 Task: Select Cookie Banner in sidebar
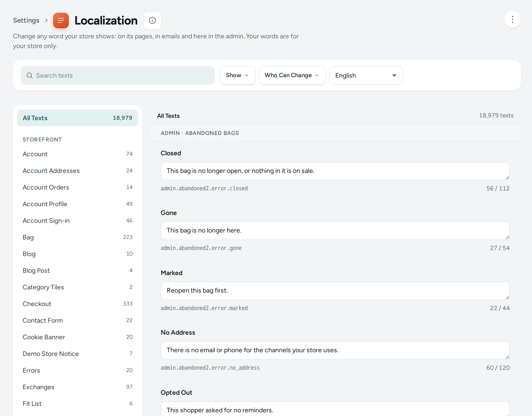pos(77,337)
